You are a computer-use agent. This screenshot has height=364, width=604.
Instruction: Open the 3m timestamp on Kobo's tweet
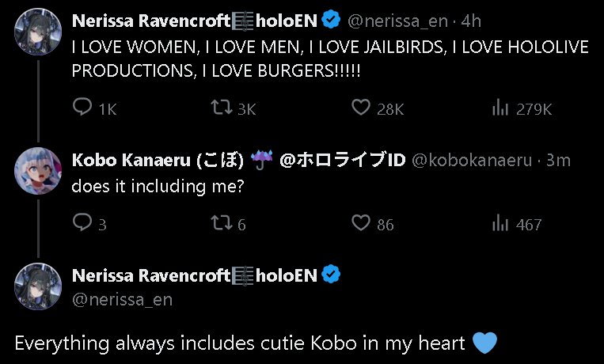coord(559,160)
